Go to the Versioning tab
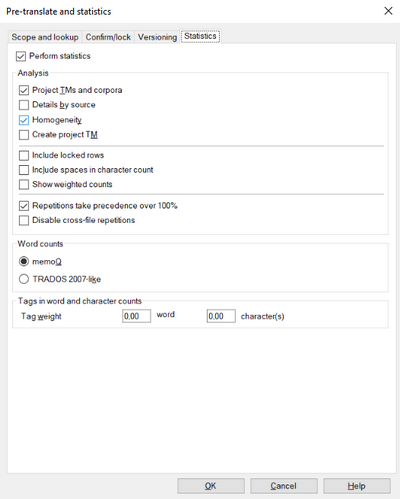400x499 pixels. [157, 37]
